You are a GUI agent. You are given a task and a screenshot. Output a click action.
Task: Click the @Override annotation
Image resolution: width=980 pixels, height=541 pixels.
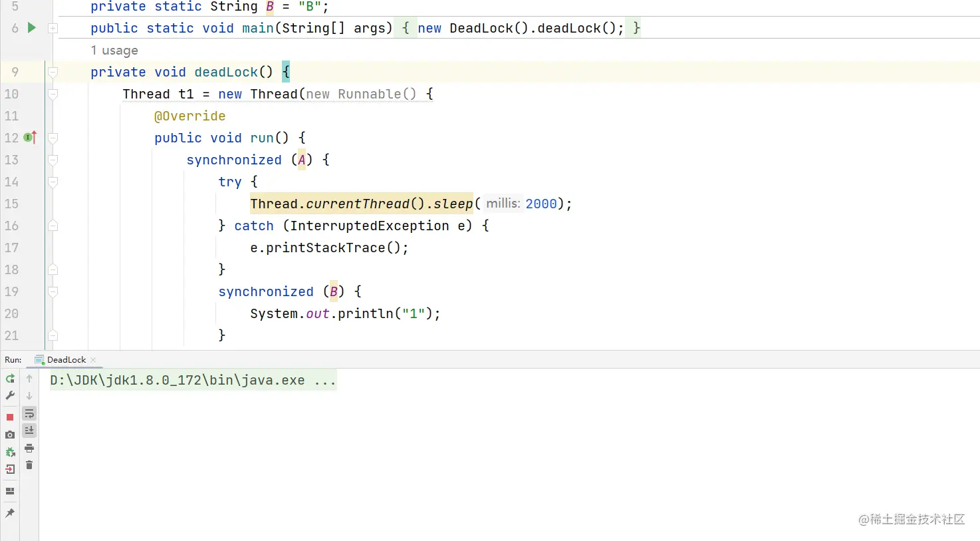click(x=190, y=116)
